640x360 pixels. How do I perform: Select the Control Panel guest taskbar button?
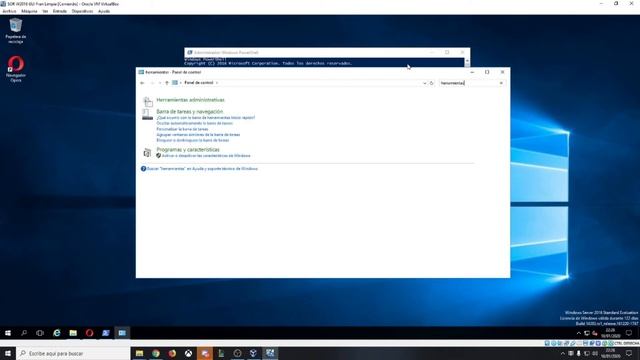click(122, 333)
